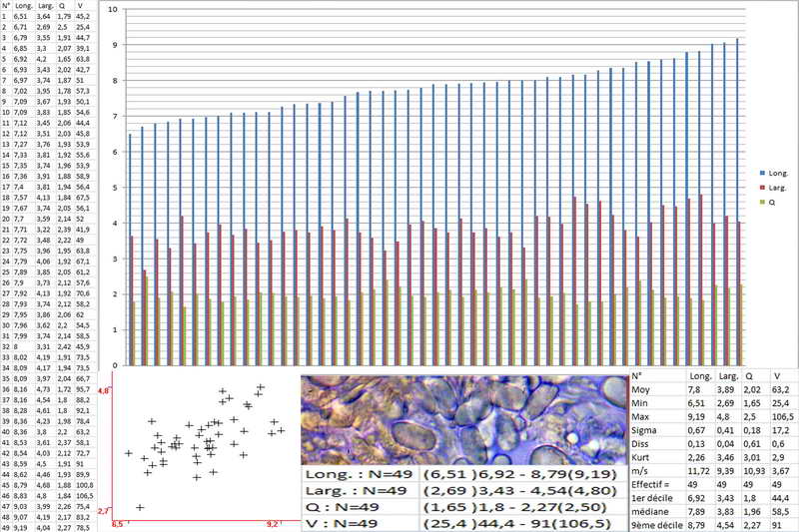Select V value 106,5 in data row 46

[x=85, y=496]
